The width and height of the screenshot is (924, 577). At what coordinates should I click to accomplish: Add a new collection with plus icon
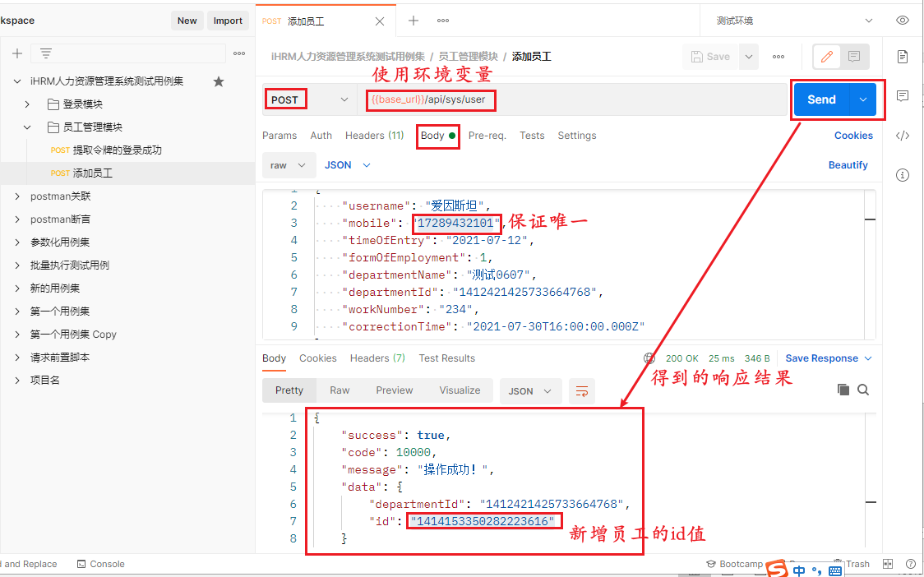coord(17,53)
